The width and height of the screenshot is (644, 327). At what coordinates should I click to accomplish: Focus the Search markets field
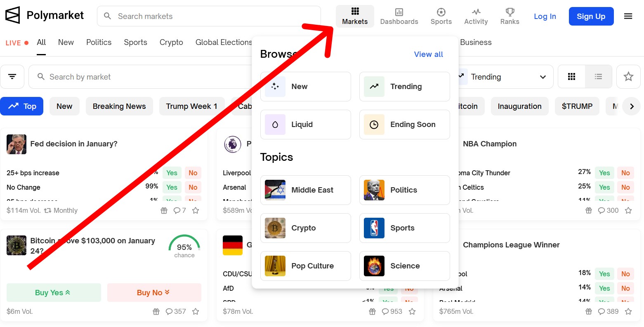coord(209,16)
